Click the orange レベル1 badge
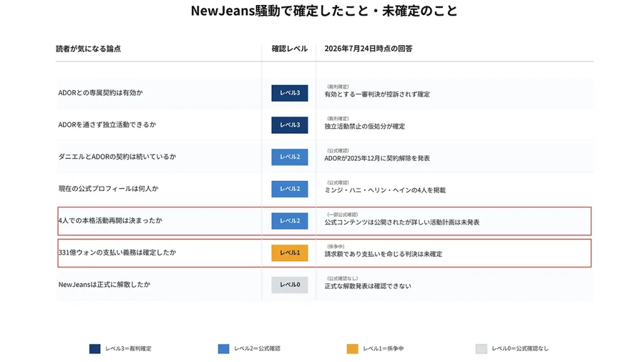The width and height of the screenshot is (644, 362). click(x=289, y=253)
